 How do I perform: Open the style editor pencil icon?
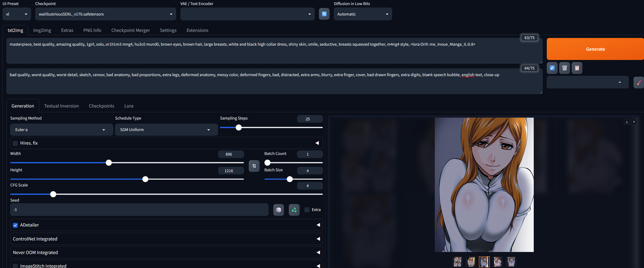tap(639, 82)
